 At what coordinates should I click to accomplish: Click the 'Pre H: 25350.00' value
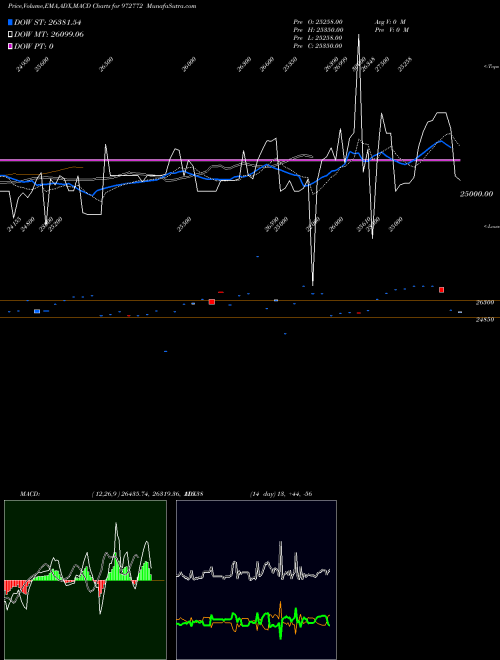coord(318,30)
